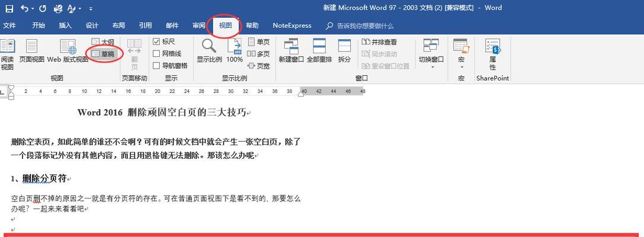644x237 pixels.
Task: Switch to 草稿 draft view
Action: [x=103, y=54]
